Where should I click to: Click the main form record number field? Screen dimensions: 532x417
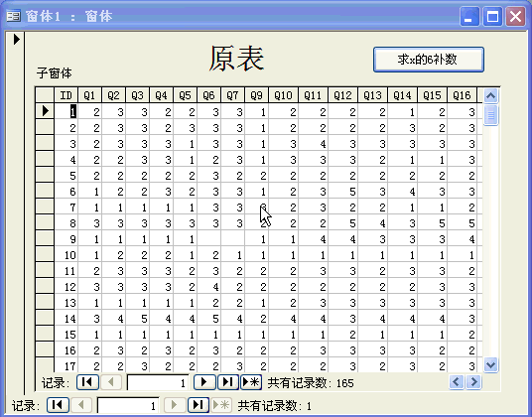click(x=128, y=405)
